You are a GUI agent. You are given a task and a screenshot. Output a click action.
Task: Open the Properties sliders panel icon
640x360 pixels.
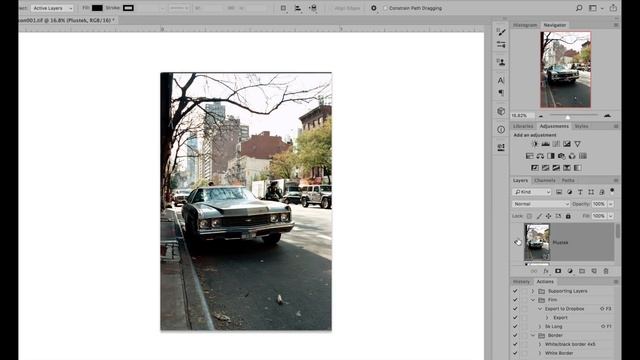pyautogui.click(x=501, y=44)
